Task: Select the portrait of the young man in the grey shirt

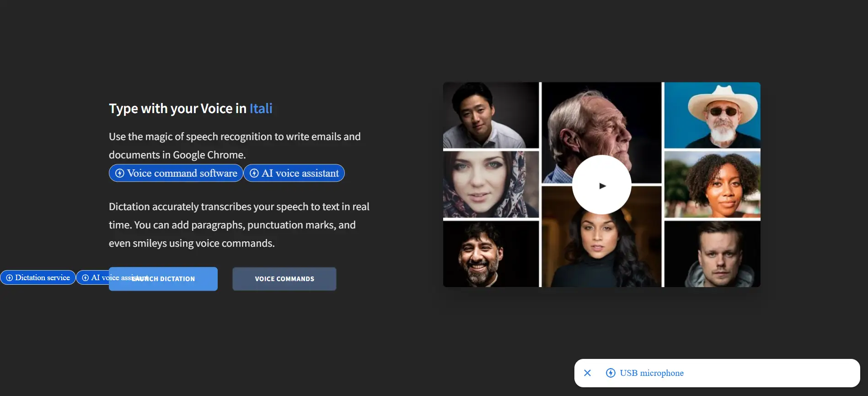Action: (x=491, y=115)
